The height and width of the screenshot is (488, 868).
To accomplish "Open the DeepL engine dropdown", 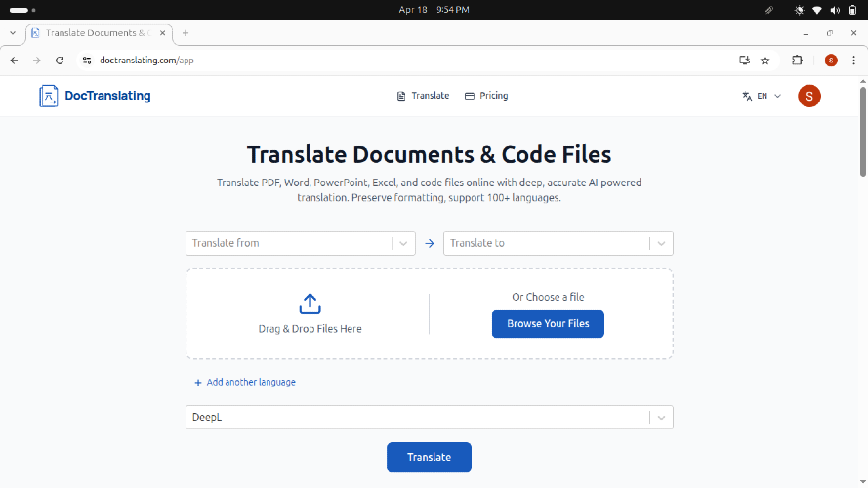I will pyautogui.click(x=430, y=417).
